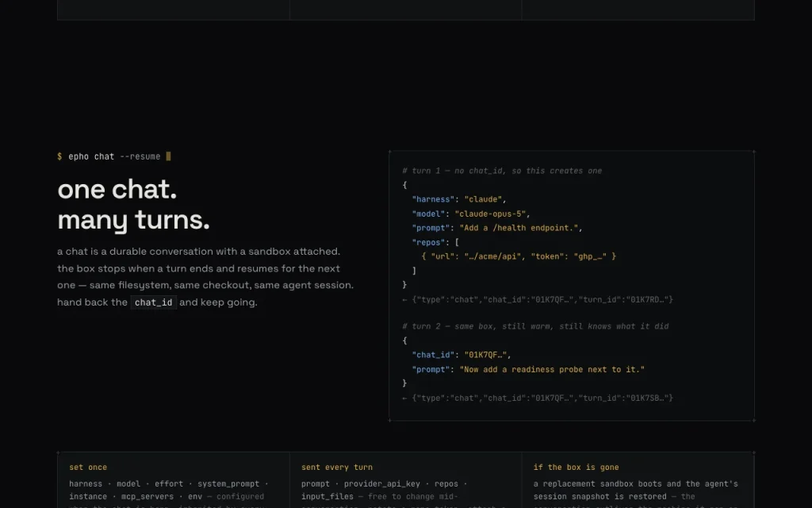Click the line "harness · model · effort · system_prompt ·"

169,483
